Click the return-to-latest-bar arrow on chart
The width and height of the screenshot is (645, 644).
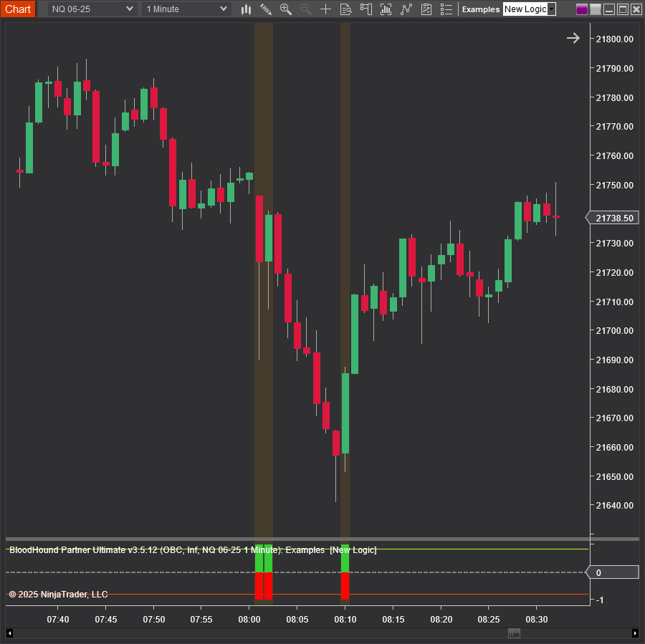(573, 38)
